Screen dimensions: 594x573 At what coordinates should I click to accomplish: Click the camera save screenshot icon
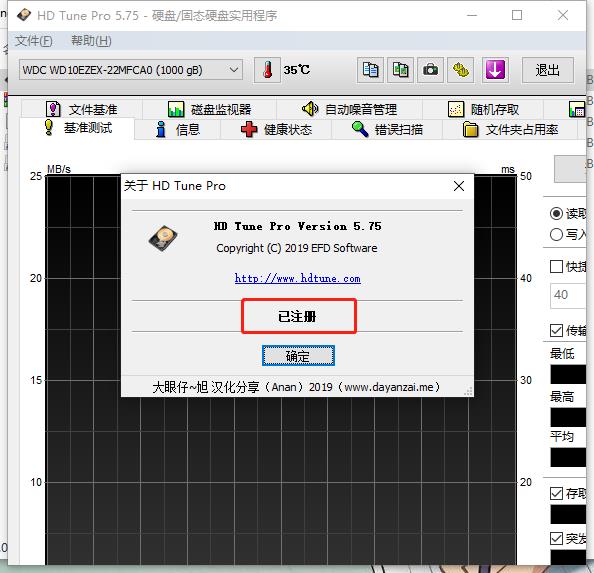[430, 70]
